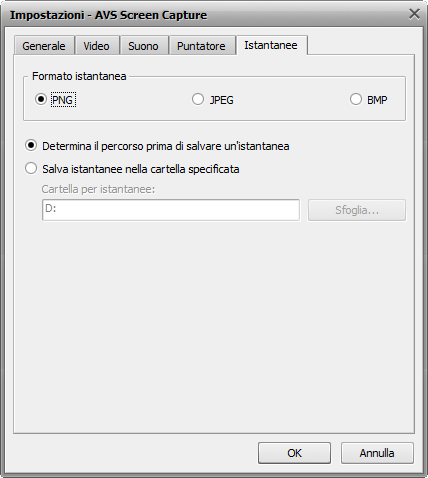This screenshot has height=478, width=428.
Task: Confirm settings with the OK button
Action: coord(294,453)
